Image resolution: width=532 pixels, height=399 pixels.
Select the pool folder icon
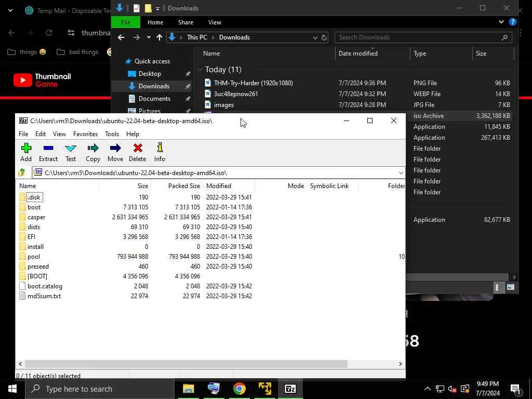click(x=22, y=256)
